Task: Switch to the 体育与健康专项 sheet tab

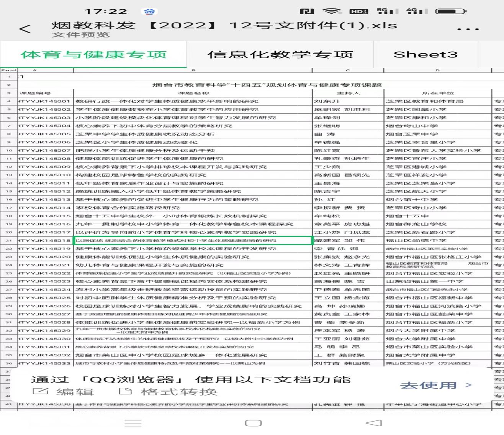Action: pyautogui.click(x=93, y=54)
